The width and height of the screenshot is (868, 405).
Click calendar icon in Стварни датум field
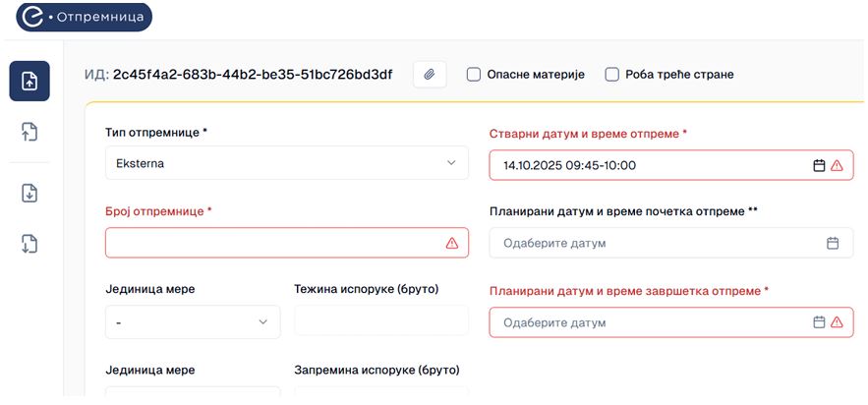(x=819, y=165)
